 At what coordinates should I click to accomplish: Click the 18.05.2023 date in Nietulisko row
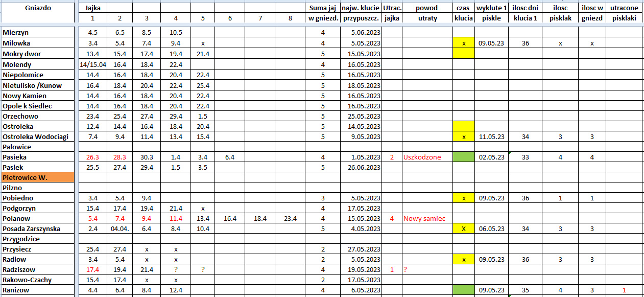point(361,85)
